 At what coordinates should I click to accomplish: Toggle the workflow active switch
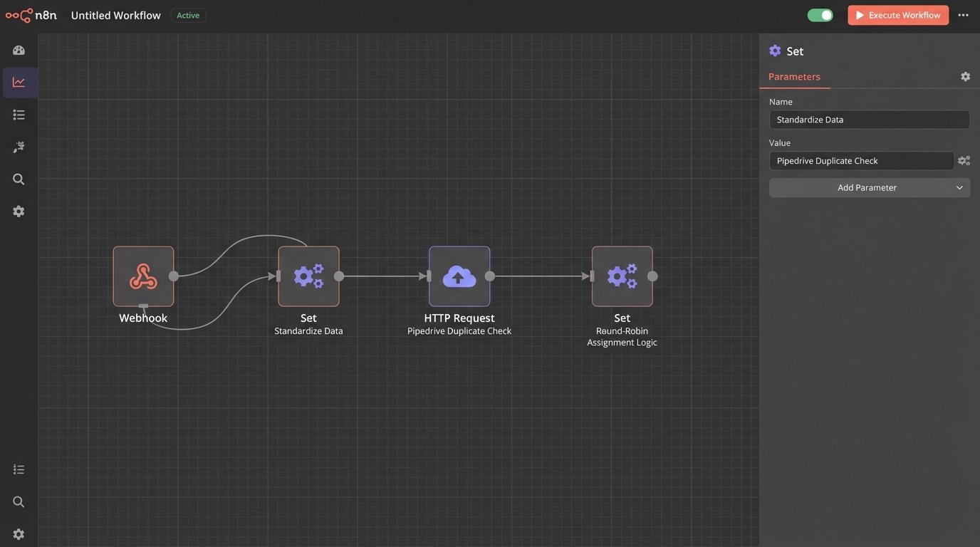pyautogui.click(x=820, y=15)
